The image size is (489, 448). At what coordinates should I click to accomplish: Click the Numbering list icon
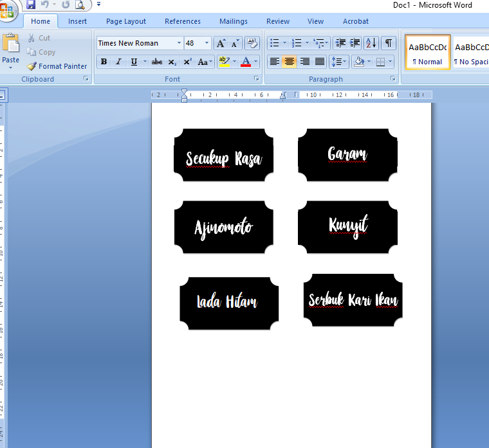pyautogui.click(x=297, y=43)
